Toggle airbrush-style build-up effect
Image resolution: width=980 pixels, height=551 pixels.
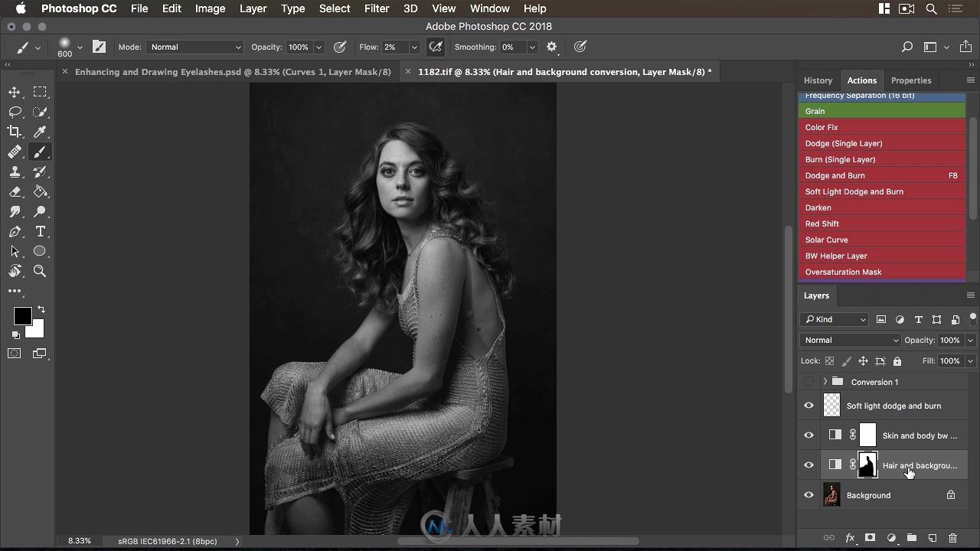point(436,47)
